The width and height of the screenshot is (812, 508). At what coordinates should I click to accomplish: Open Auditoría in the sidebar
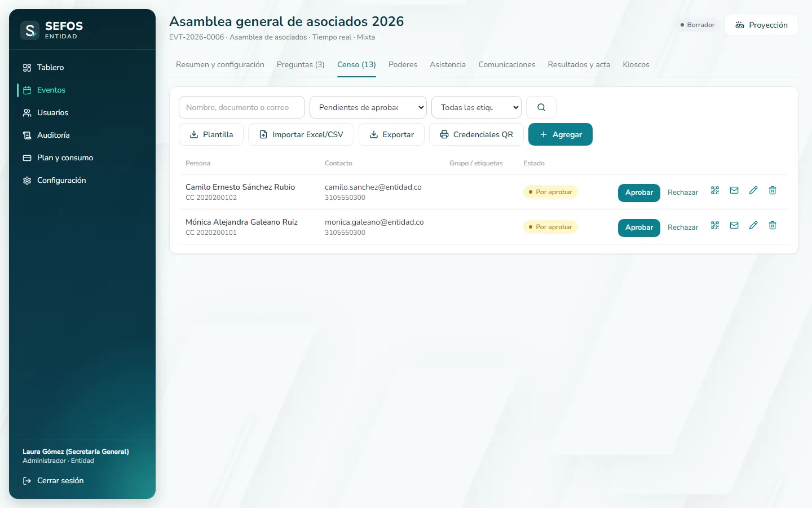coord(82,135)
